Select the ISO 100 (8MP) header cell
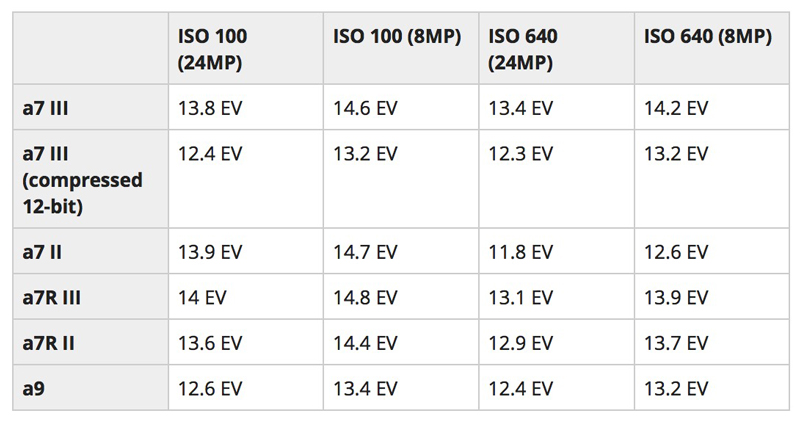This screenshot has width=800, height=423. coord(401,48)
